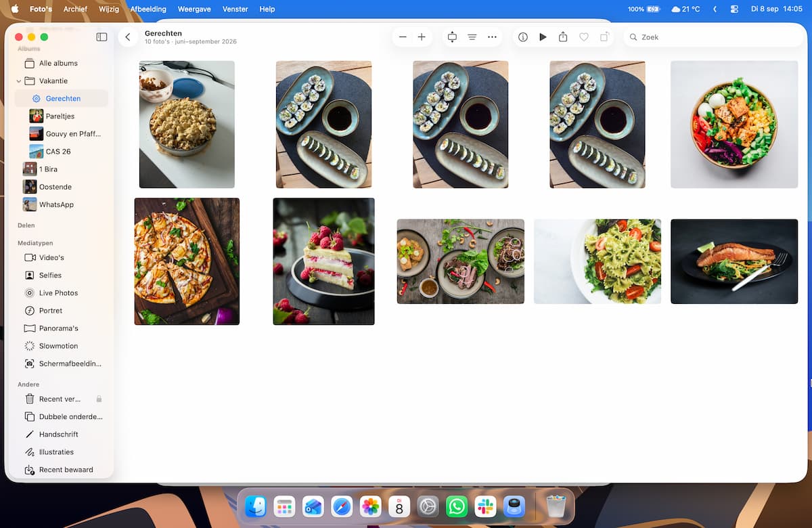Open Handschrift in the sidebar

point(61,434)
